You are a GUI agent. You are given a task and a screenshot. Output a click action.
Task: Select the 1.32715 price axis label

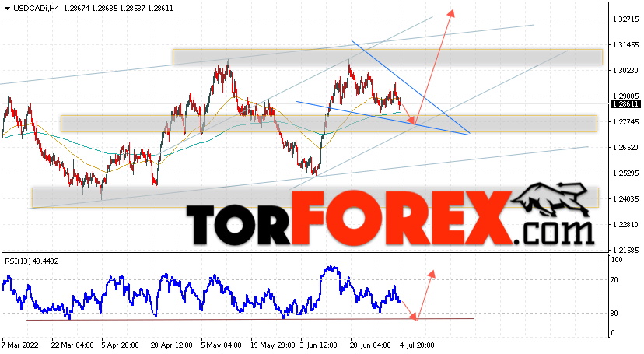(626, 19)
